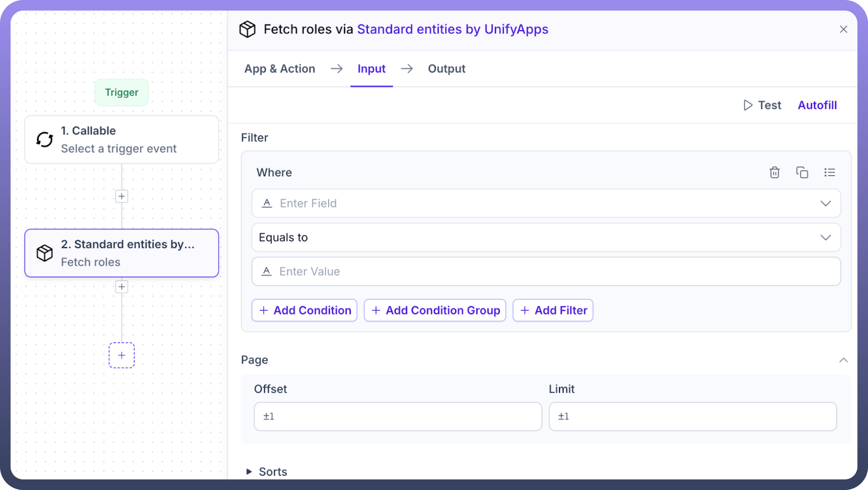Switch to the Output tab
The image size is (868, 490).
[446, 69]
